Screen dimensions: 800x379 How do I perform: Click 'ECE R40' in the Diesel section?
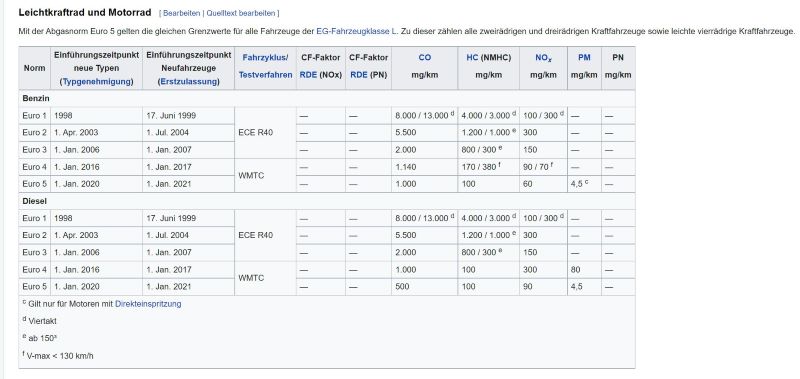[x=256, y=235]
